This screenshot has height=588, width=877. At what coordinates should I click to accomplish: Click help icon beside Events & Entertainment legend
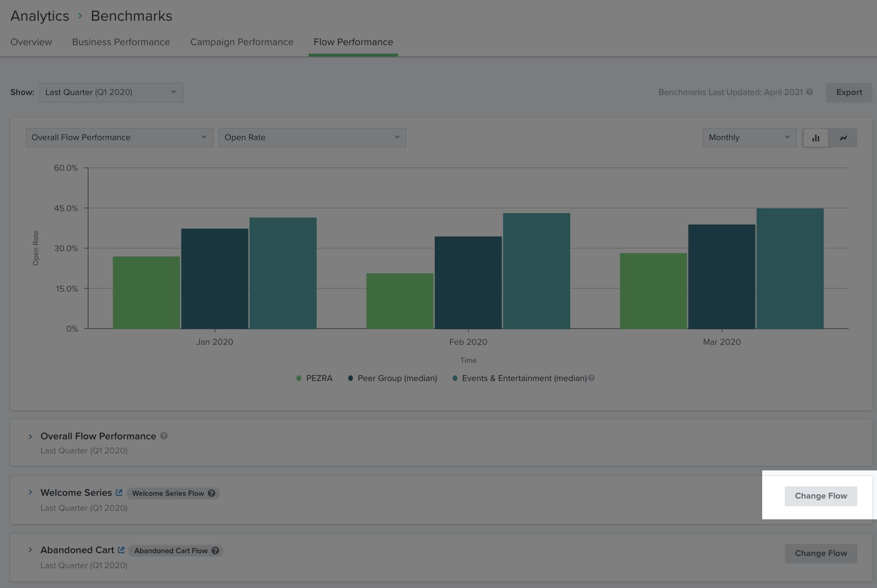[591, 378]
